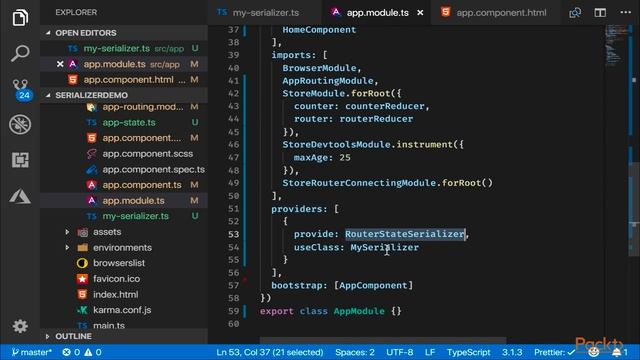Open Source Control view with 24 changes
640x360 pixels.
20,89
